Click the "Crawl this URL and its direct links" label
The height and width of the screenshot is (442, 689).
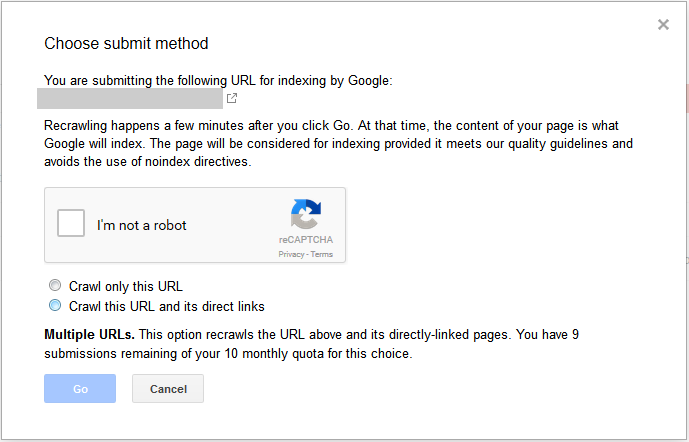tap(166, 306)
